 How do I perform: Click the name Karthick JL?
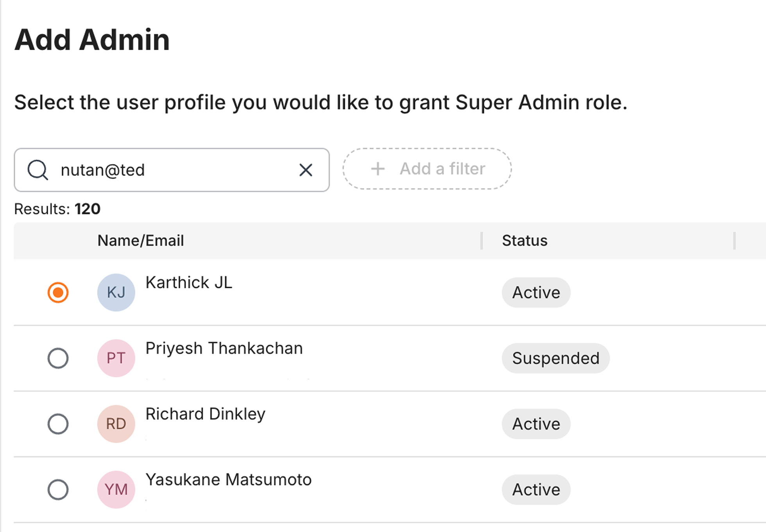(189, 282)
